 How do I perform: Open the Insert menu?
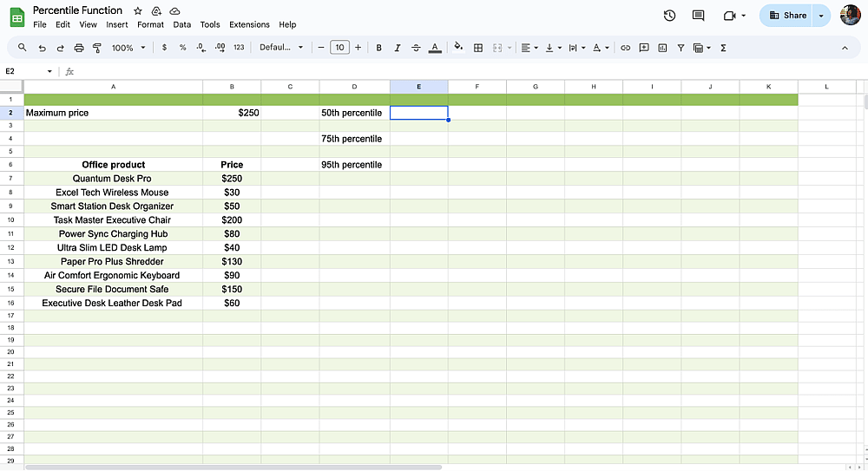click(x=117, y=25)
